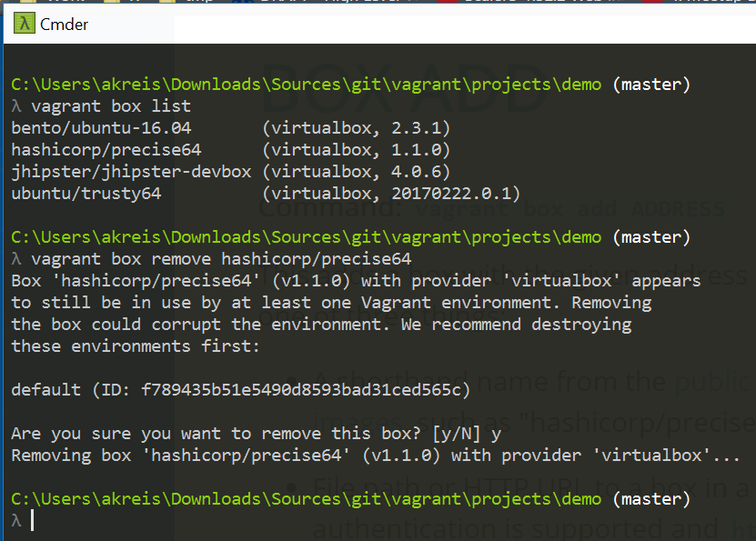Click the lambda symbol on the last prompt

pyautogui.click(x=16, y=520)
